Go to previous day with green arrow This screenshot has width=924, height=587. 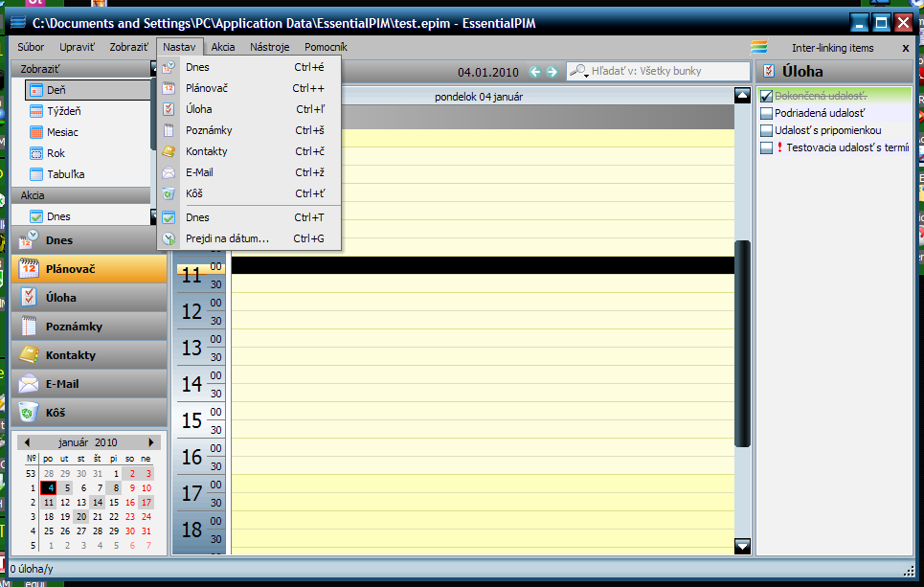tap(535, 72)
